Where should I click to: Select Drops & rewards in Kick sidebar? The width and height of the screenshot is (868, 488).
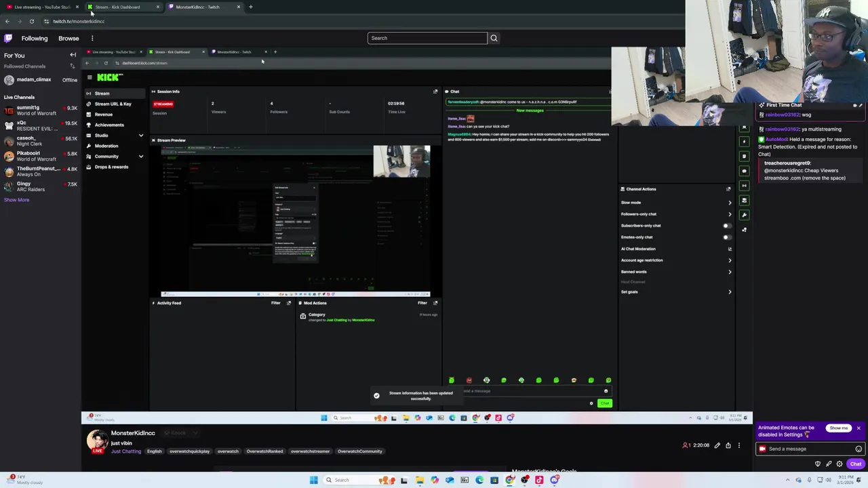click(111, 167)
